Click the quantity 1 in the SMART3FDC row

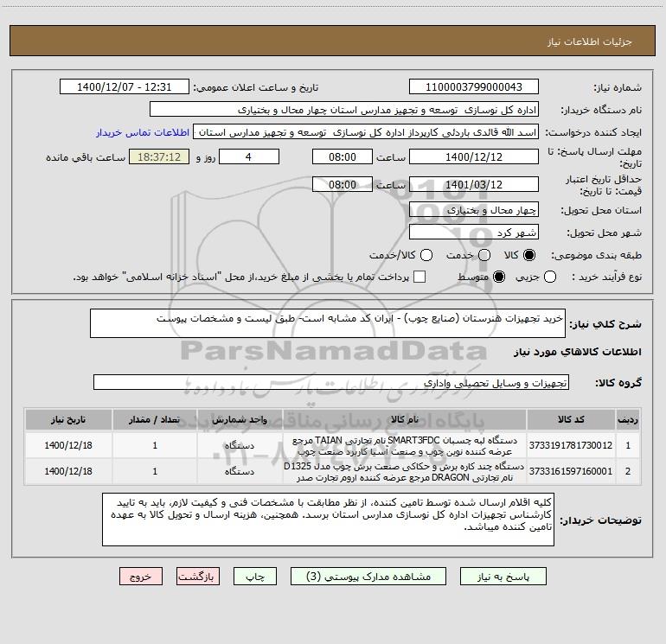click(155, 445)
